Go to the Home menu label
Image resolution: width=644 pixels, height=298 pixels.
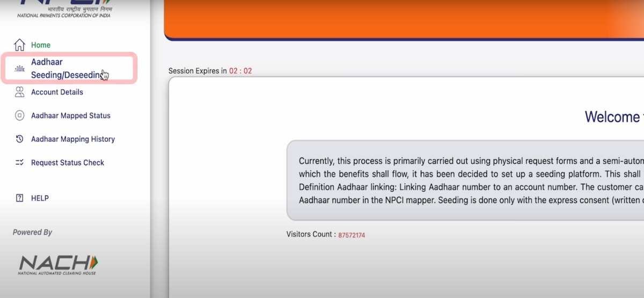[41, 45]
